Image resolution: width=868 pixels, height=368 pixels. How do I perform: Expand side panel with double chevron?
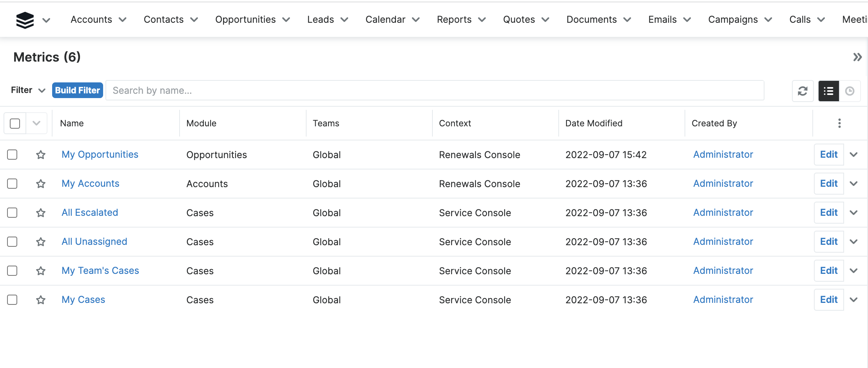(x=857, y=57)
